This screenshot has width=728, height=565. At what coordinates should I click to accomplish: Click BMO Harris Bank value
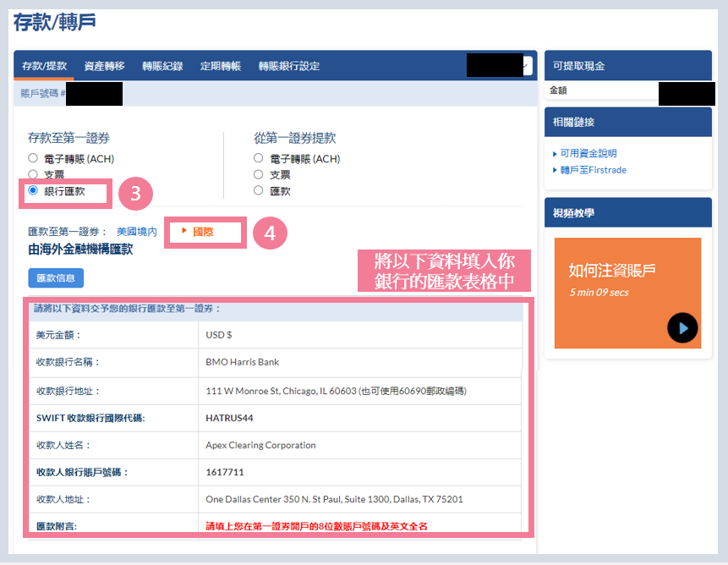[243, 362]
